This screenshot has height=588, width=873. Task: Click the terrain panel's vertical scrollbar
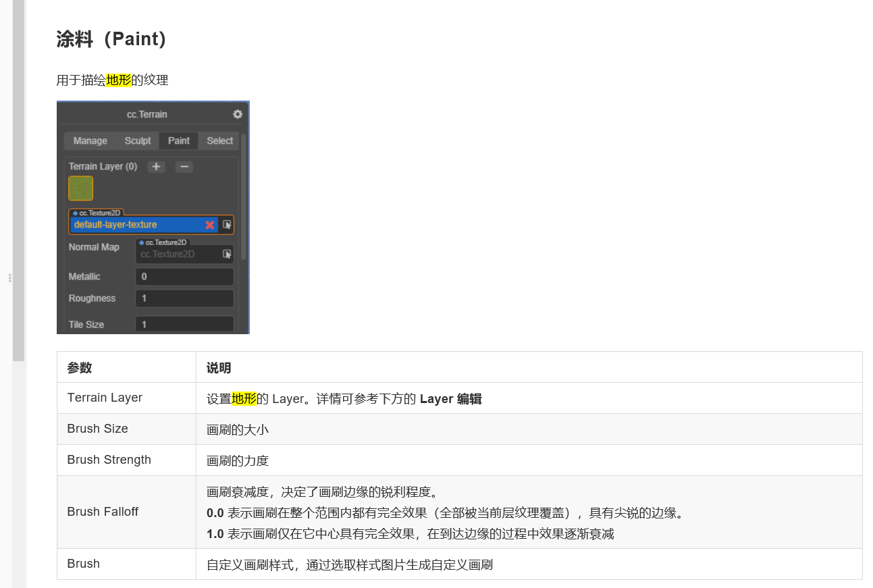coord(244,196)
